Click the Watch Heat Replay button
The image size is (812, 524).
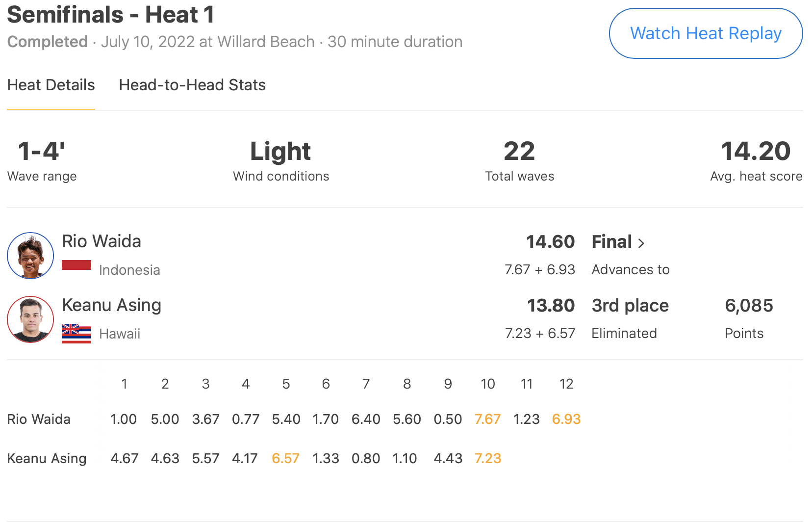705,33
